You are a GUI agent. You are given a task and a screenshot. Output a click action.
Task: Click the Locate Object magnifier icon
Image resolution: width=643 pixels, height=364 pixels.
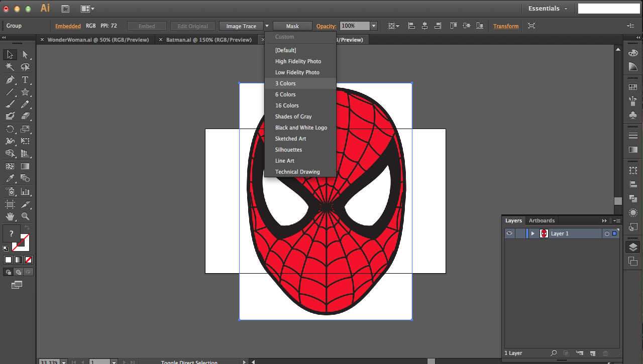(x=554, y=353)
